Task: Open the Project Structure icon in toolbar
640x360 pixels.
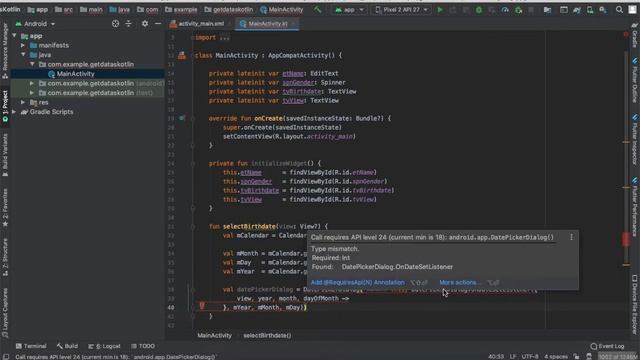Action: pos(547,9)
